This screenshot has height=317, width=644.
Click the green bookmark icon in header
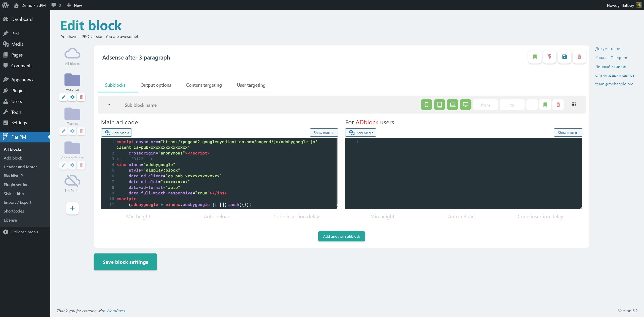[535, 57]
